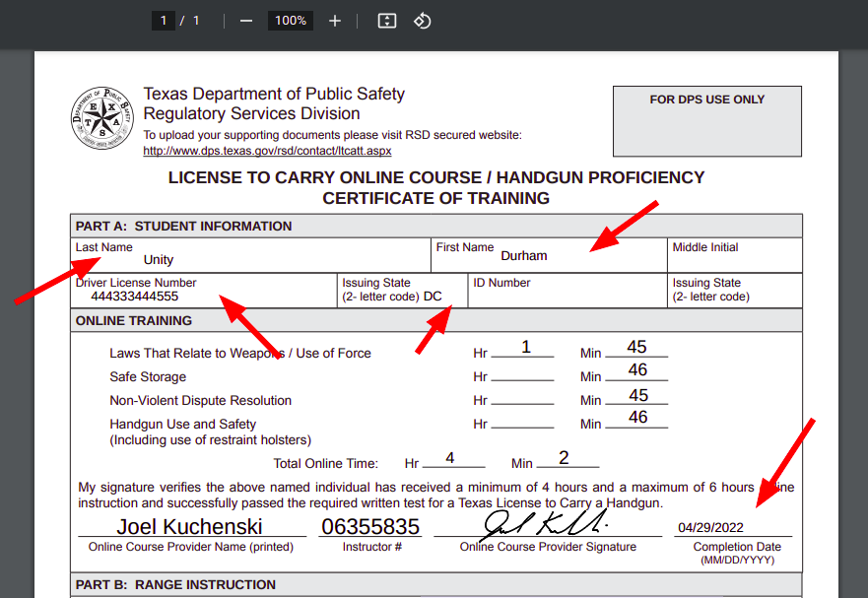Click the Safe Storage Hr blank field
Image resolution: width=868 pixels, height=598 pixels.
tap(522, 374)
